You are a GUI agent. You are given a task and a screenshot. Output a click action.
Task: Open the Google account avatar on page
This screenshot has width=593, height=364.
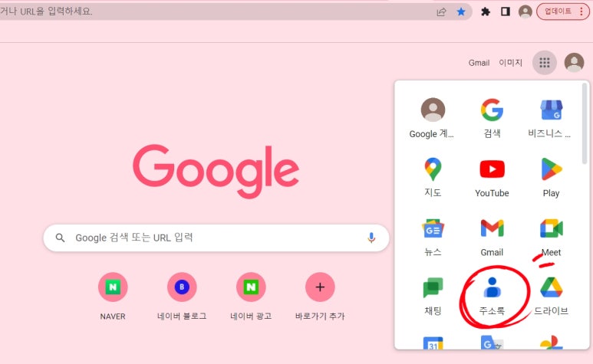(x=574, y=62)
